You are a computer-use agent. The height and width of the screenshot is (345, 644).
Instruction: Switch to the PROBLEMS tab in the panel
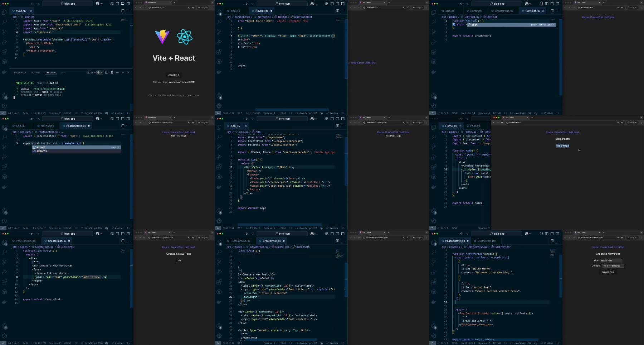pos(20,72)
